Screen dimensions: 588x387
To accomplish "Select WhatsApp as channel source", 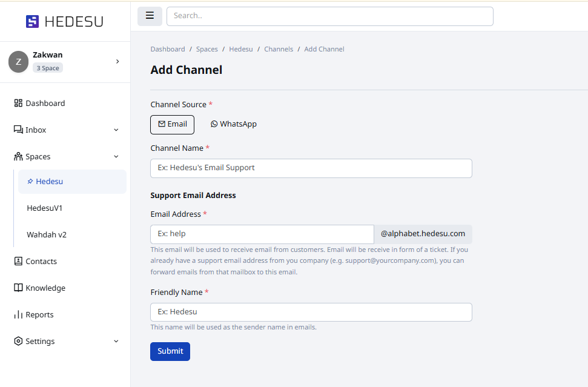I will tap(234, 124).
